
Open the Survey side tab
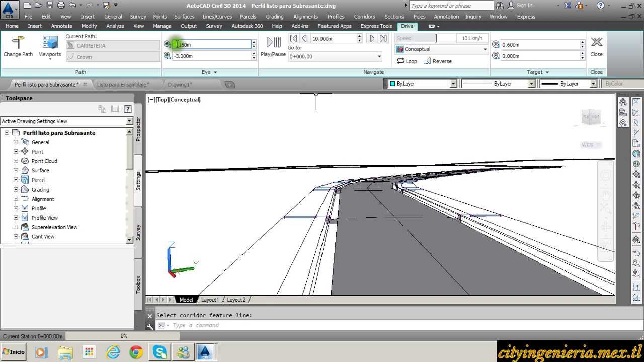[138, 232]
